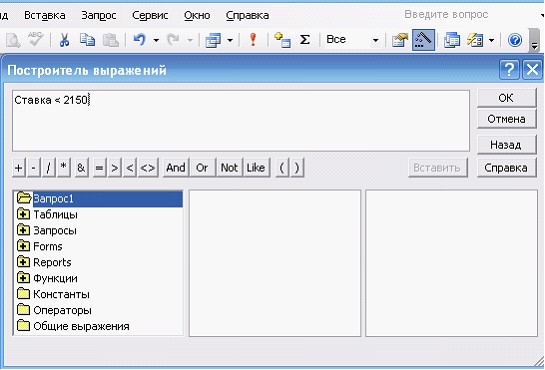Click the Undo arrow icon
The image size is (545, 370).
click(140, 40)
